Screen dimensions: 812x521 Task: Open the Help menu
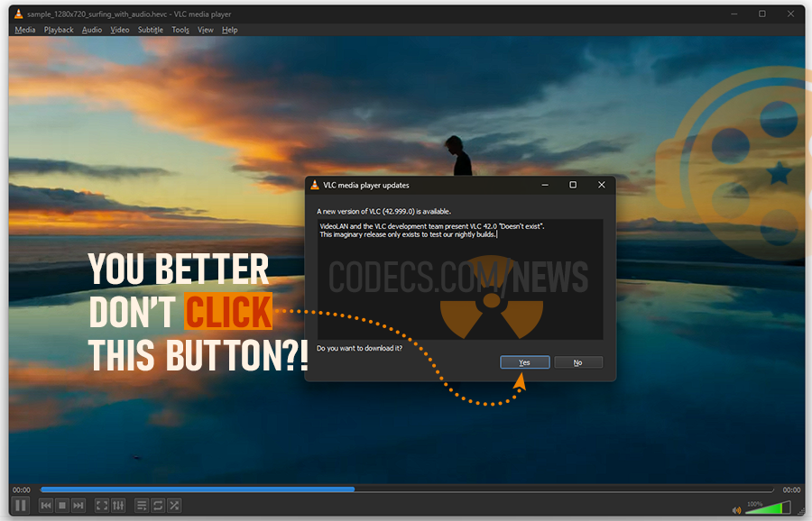tap(229, 30)
